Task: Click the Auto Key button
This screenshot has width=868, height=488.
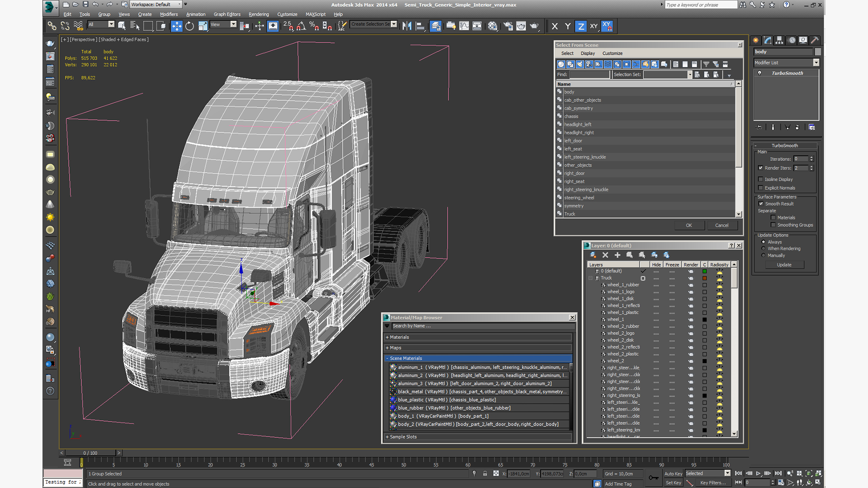Action: [673, 474]
